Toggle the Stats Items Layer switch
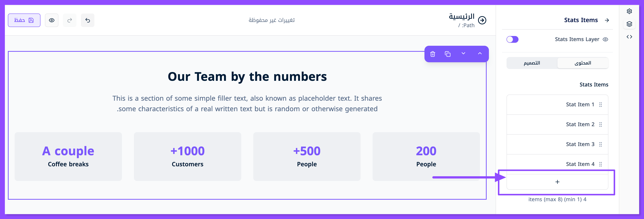This screenshot has width=644, height=219. click(512, 39)
